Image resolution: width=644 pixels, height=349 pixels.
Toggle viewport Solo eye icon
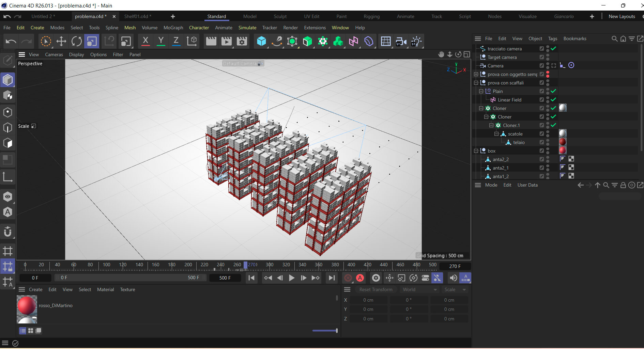coord(8,196)
